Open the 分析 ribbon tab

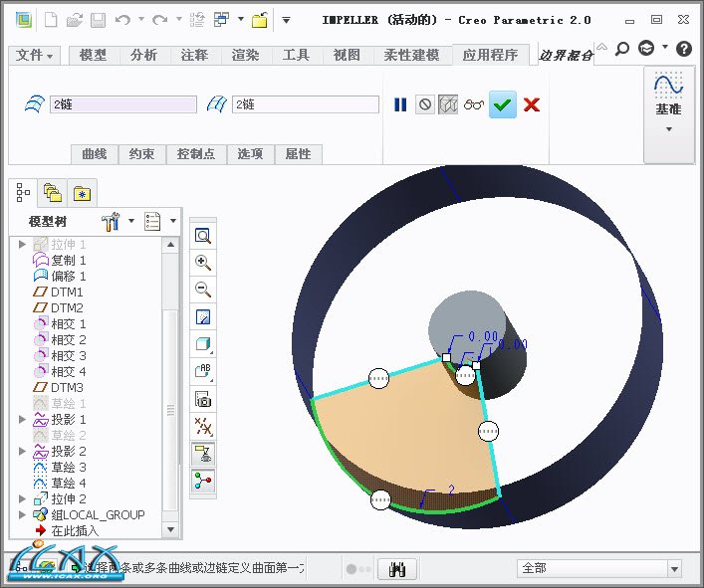coord(143,56)
